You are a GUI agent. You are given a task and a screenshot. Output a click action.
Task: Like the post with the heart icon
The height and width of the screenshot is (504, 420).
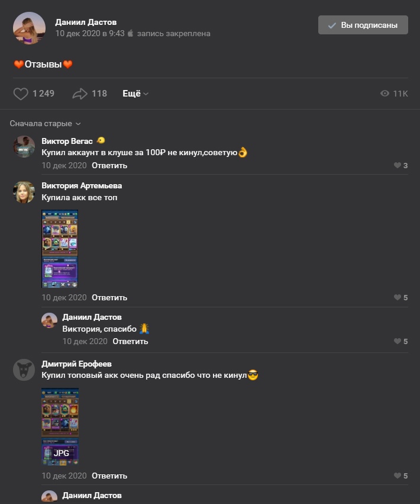click(x=21, y=94)
